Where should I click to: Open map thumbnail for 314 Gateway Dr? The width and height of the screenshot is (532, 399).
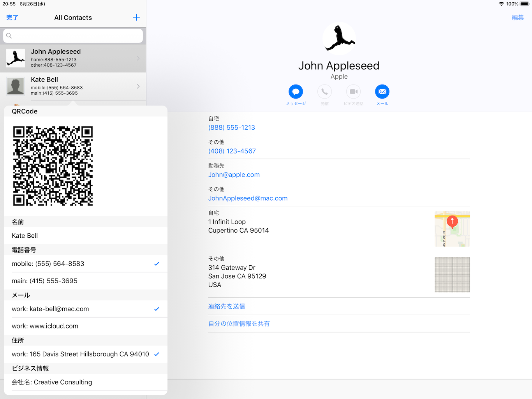[x=452, y=275]
